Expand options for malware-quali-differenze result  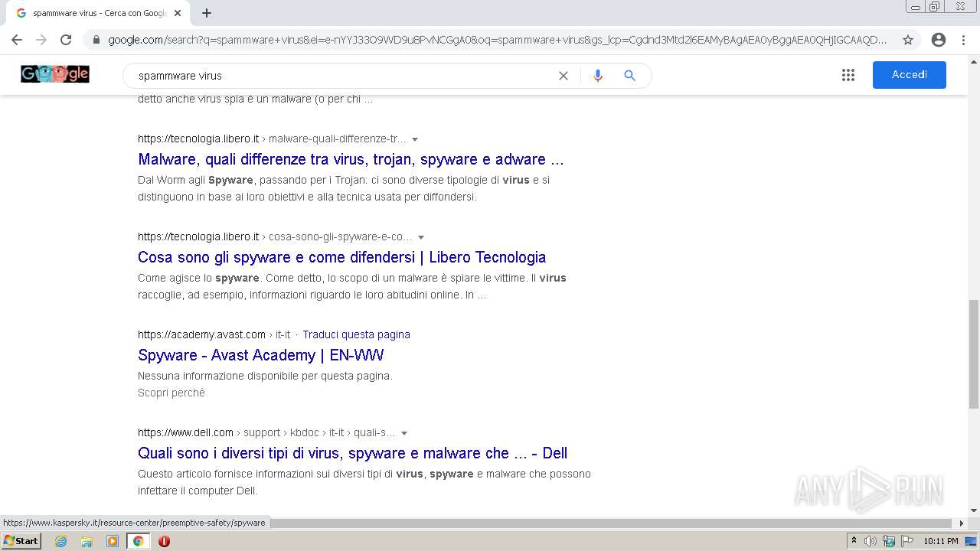[415, 139]
